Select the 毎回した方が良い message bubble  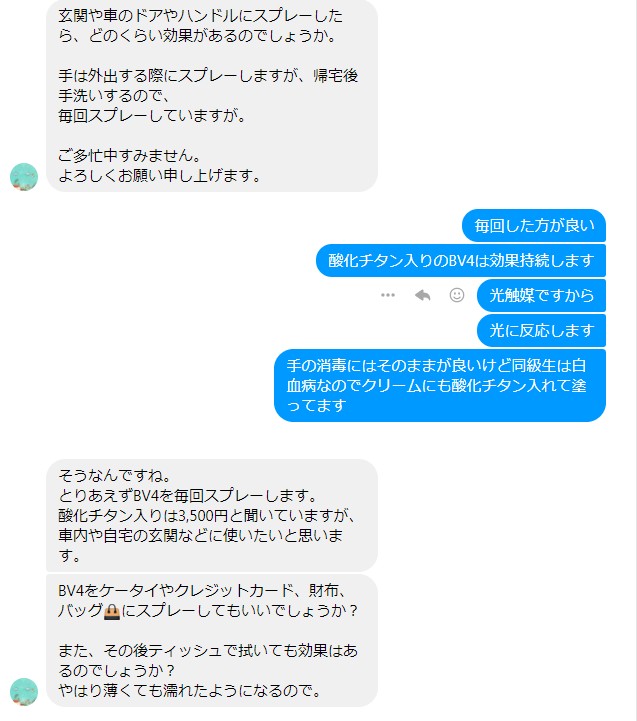pos(534,225)
